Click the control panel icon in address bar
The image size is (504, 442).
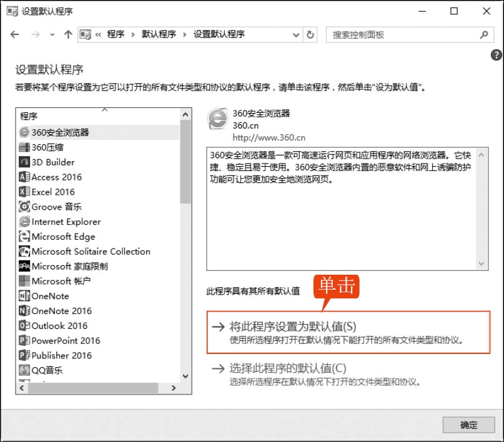click(86, 34)
